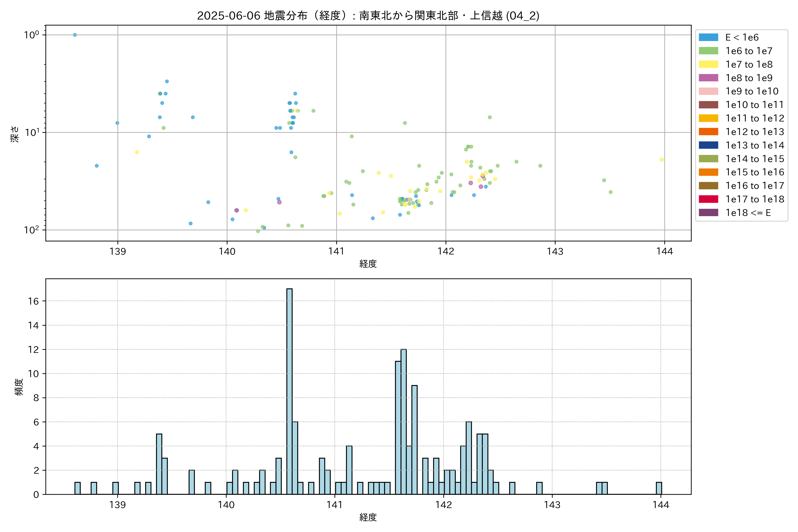
Task: Click the scatter point at depth 10^0
Action: tap(75, 35)
